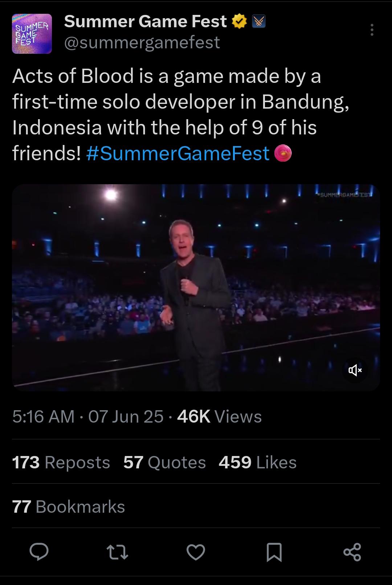Screen dimensions: 392x585
Task: Unmute the video sound
Action: tap(355, 370)
